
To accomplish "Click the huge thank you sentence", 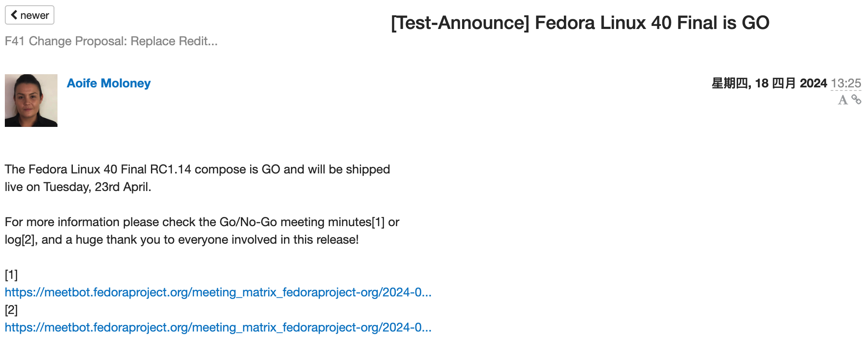I will point(200,239).
